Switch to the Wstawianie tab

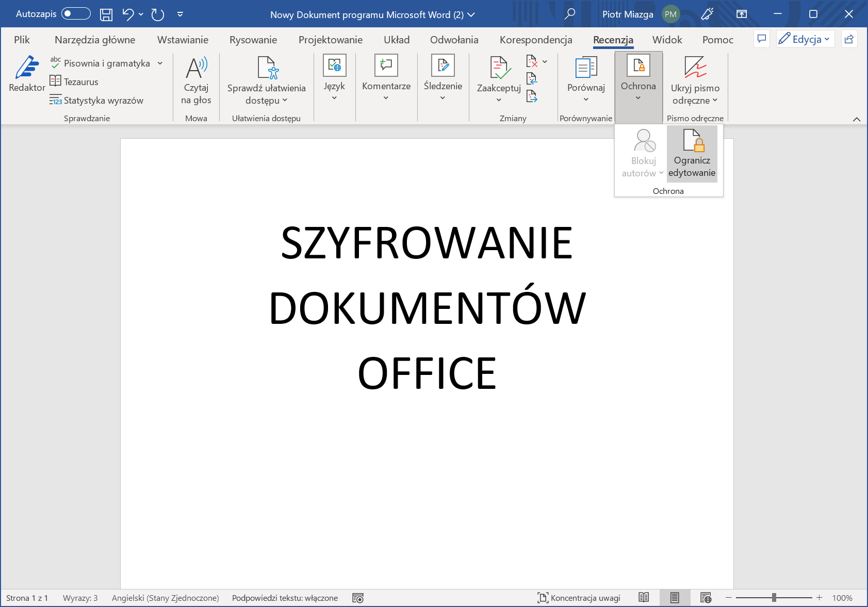(183, 40)
